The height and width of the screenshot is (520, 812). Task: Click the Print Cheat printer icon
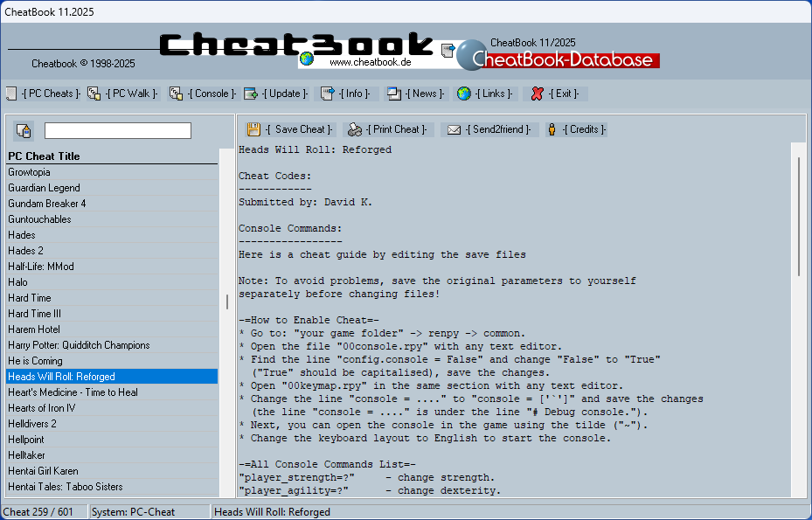pyautogui.click(x=352, y=128)
